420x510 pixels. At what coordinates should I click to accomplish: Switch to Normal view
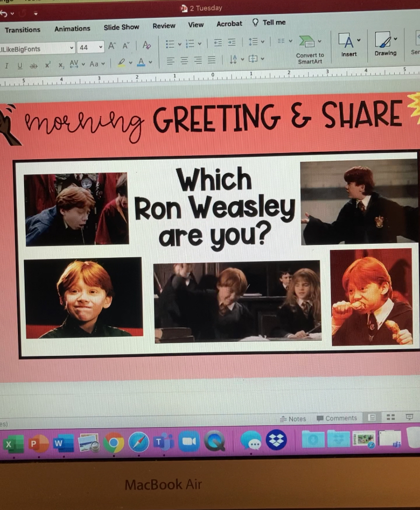tap(372, 418)
